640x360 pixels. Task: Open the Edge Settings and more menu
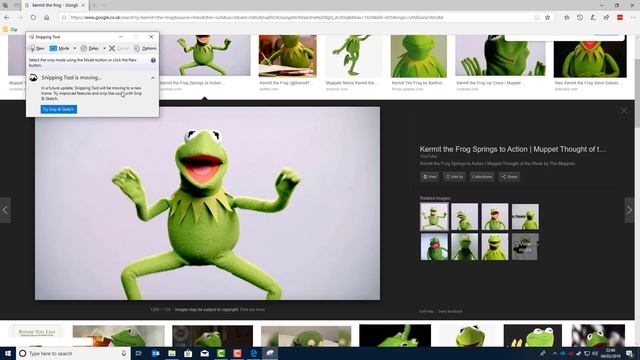click(633, 18)
